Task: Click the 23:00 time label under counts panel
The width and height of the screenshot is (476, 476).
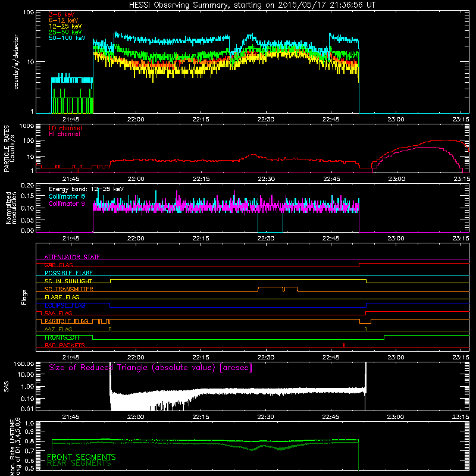Action: (396, 120)
